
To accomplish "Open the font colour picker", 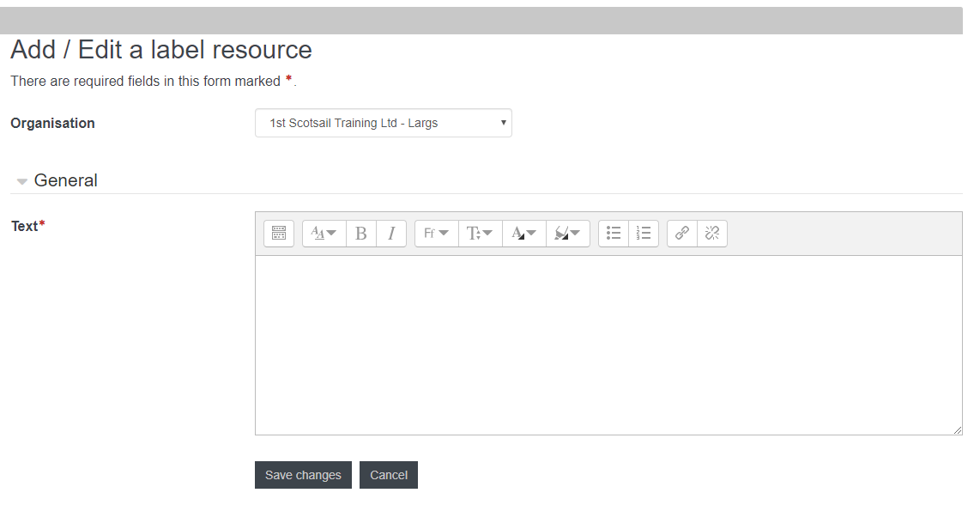I will tap(523, 234).
